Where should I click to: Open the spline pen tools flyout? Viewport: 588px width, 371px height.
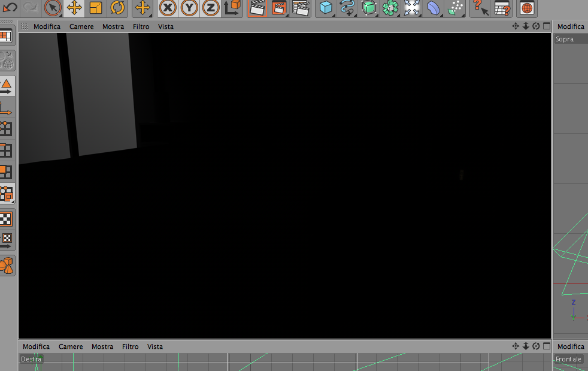pyautogui.click(x=347, y=8)
